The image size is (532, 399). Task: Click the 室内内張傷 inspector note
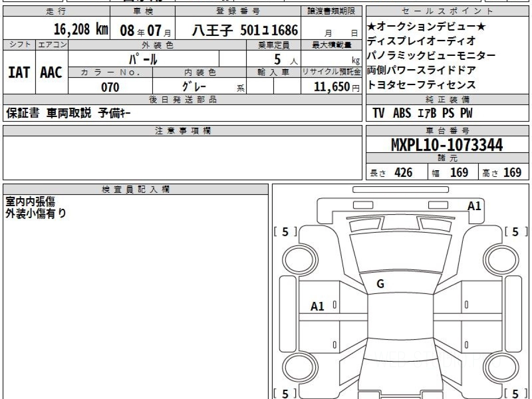pyautogui.click(x=30, y=202)
